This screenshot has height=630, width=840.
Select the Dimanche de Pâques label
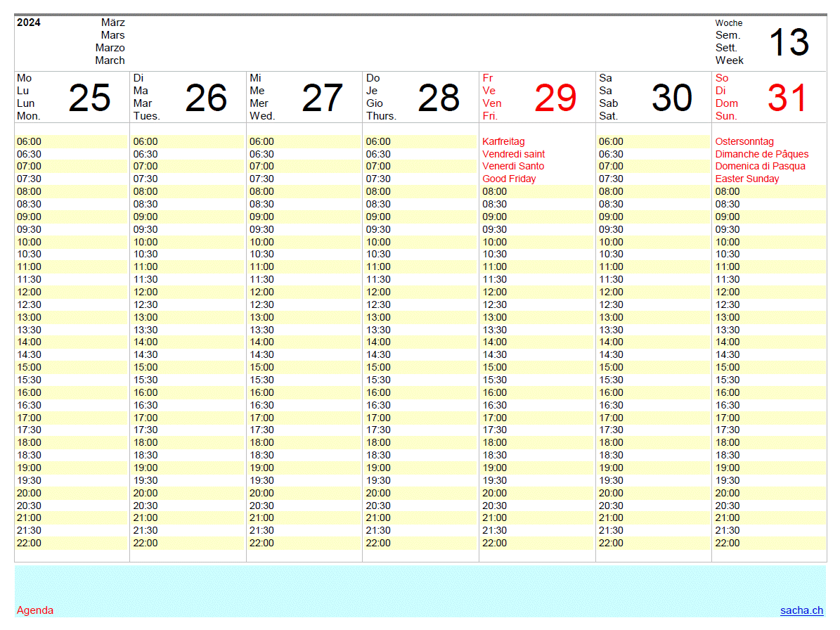click(761, 154)
